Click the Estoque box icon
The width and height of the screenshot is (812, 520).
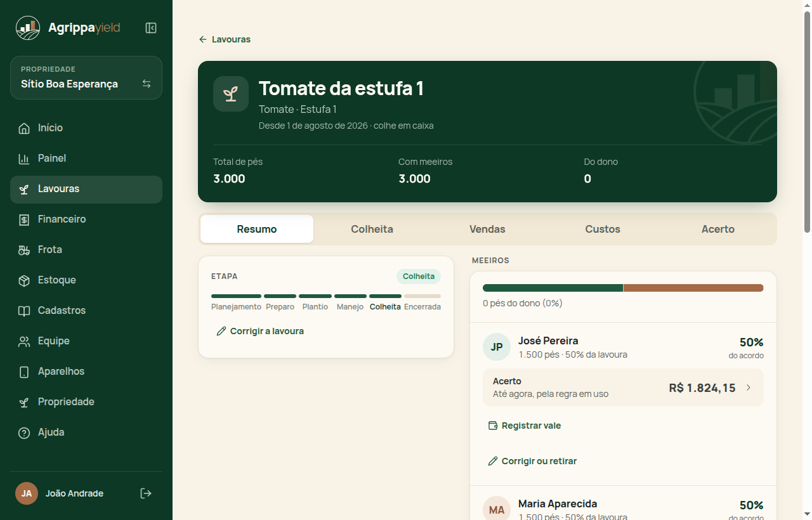coord(24,280)
